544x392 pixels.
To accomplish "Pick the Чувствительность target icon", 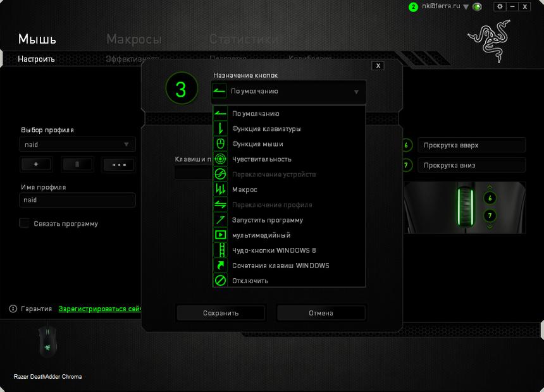I will 220,159.
